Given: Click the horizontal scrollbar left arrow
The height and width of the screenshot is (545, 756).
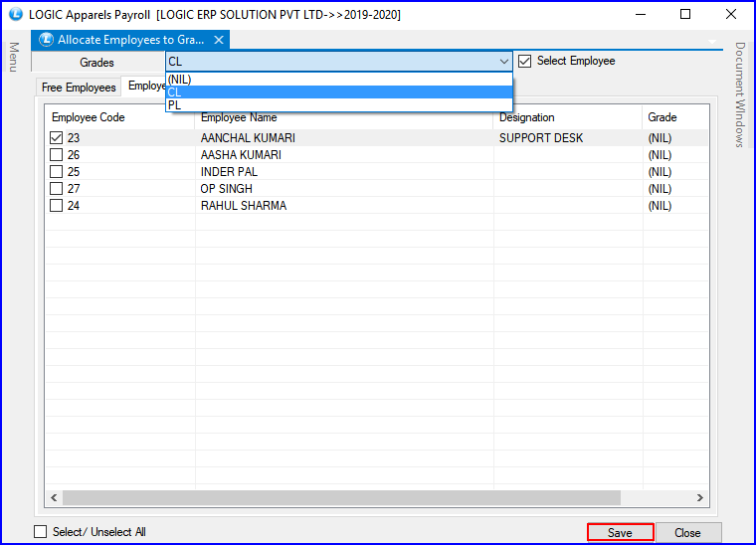Looking at the screenshot, I should tap(54, 498).
